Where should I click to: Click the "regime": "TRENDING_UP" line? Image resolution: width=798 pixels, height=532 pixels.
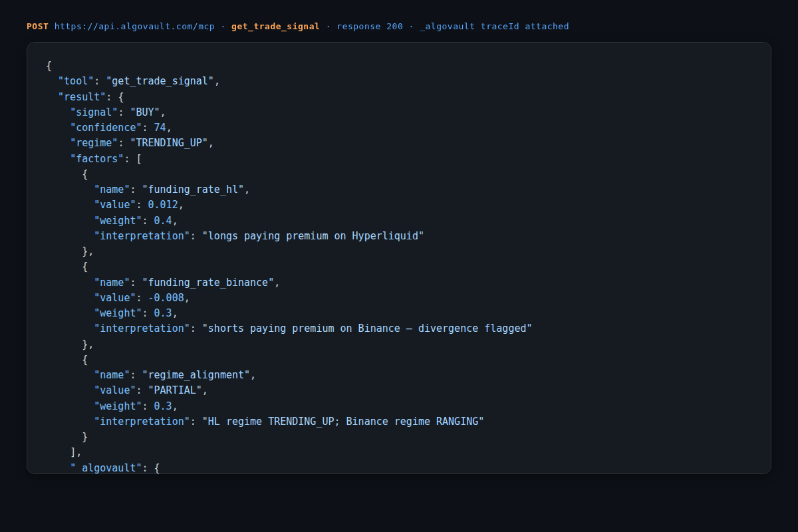click(142, 143)
